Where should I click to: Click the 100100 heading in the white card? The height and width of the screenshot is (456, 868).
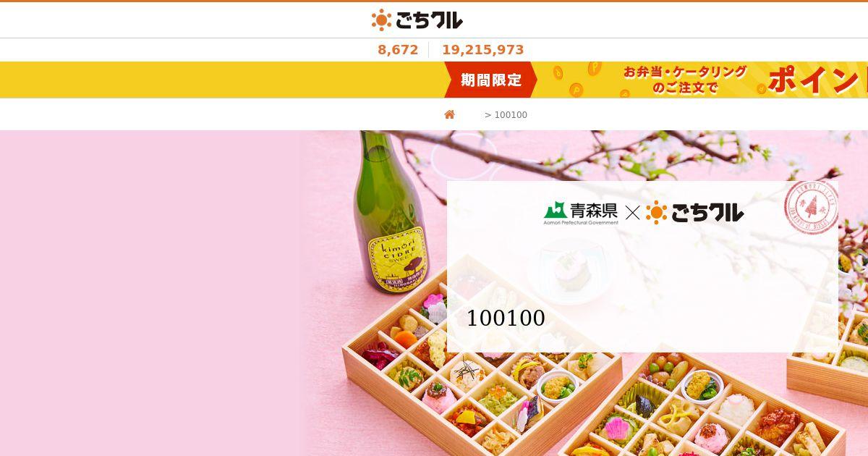506,318
